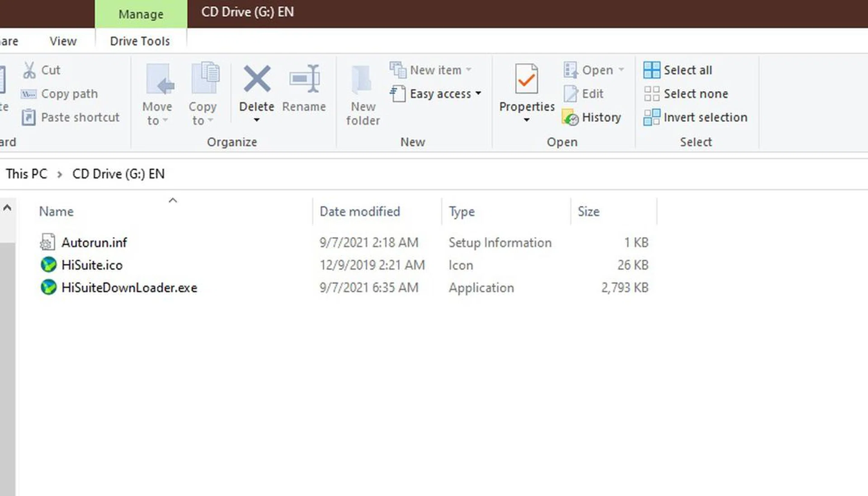The height and width of the screenshot is (496, 868).
Task: Navigate to This PC in the breadcrumb
Action: coord(26,174)
